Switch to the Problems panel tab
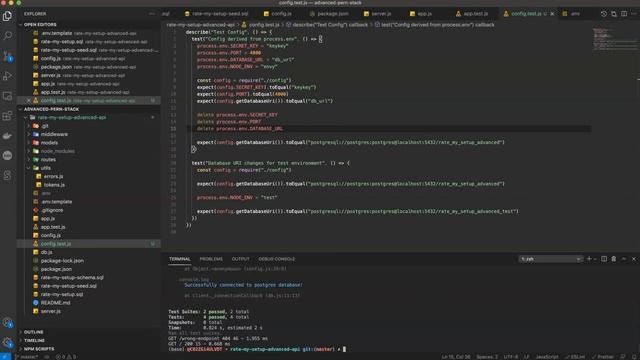The width and height of the screenshot is (640, 360). click(x=211, y=259)
